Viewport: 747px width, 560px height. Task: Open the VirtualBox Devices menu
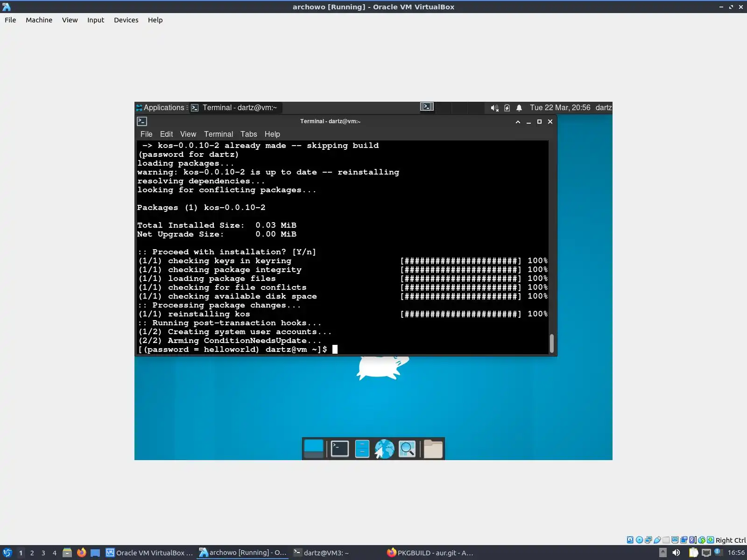point(126,20)
